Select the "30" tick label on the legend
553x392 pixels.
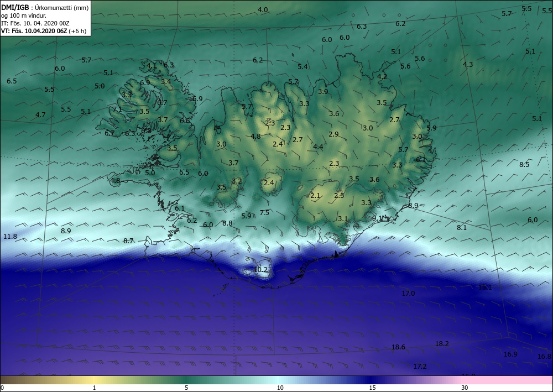point(465,388)
